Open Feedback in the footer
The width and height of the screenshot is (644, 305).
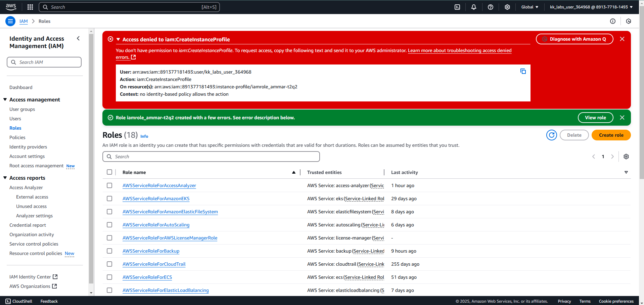point(49,301)
